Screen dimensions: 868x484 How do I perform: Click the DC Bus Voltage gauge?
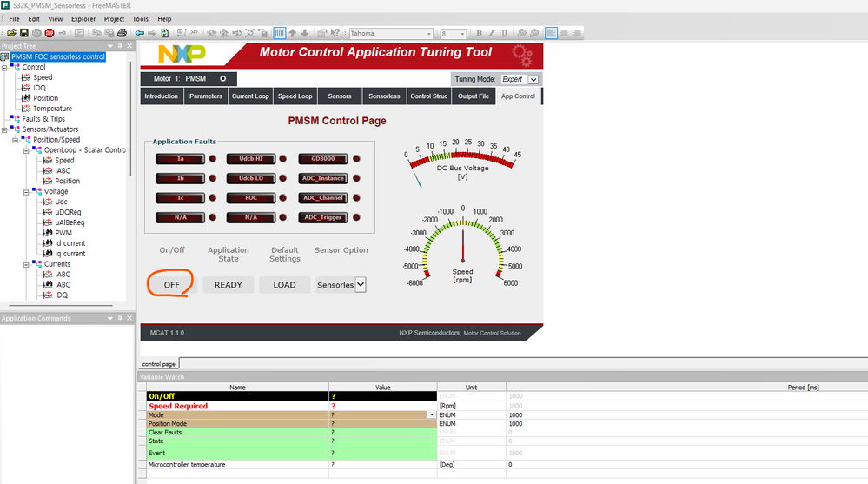pos(463,163)
